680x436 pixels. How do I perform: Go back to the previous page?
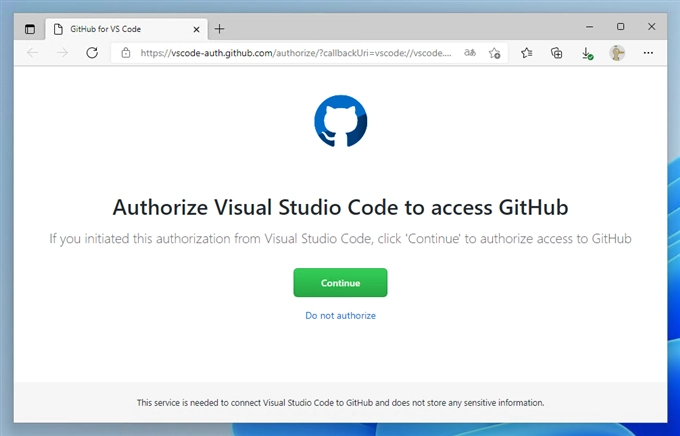(33, 53)
